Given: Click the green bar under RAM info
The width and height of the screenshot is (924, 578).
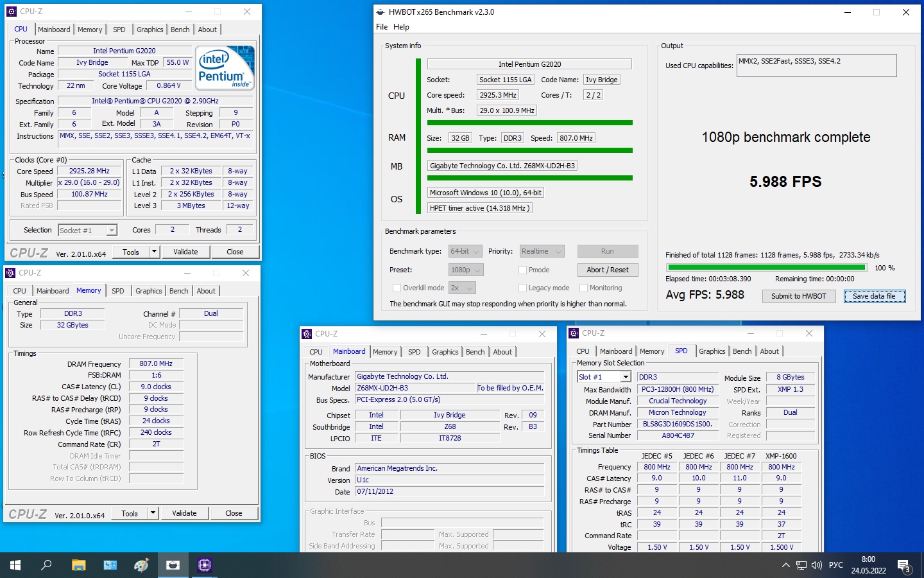Looking at the screenshot, I should pos(530,150).
